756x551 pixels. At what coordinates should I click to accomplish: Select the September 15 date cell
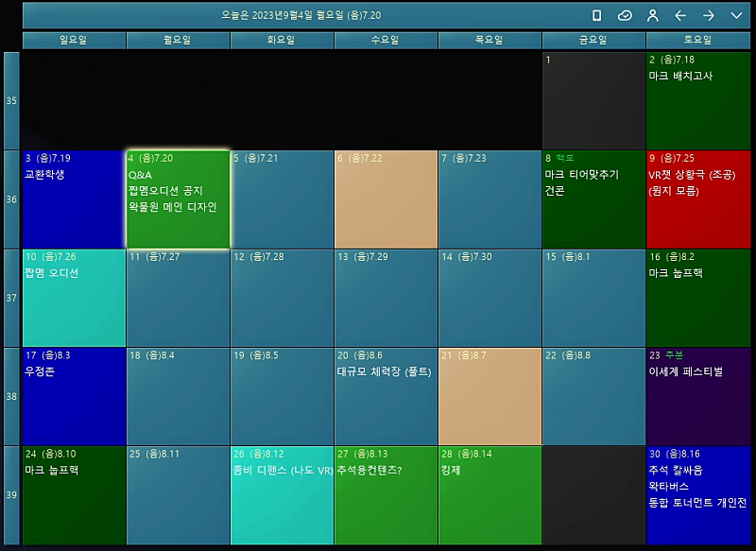(593, 298)
